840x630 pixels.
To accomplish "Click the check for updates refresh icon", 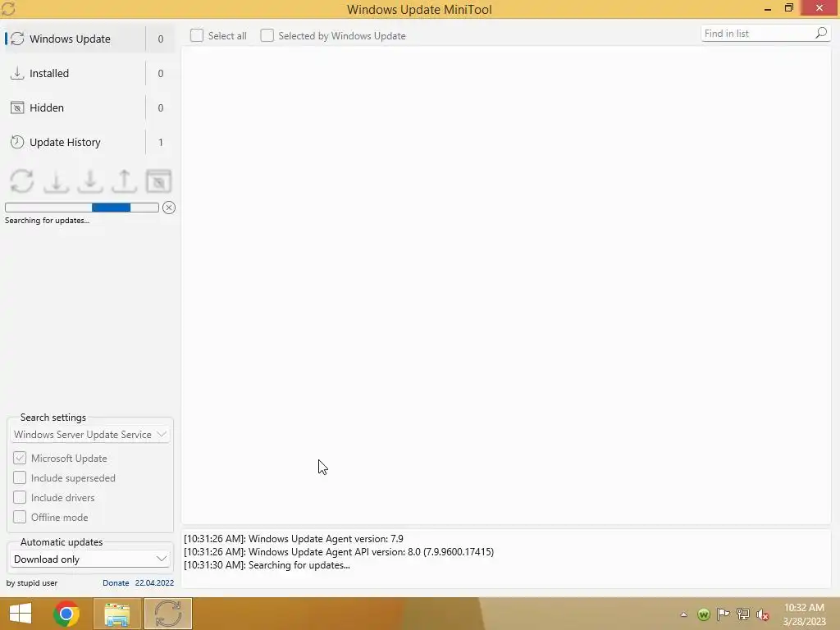I will [x=22, y=181].
